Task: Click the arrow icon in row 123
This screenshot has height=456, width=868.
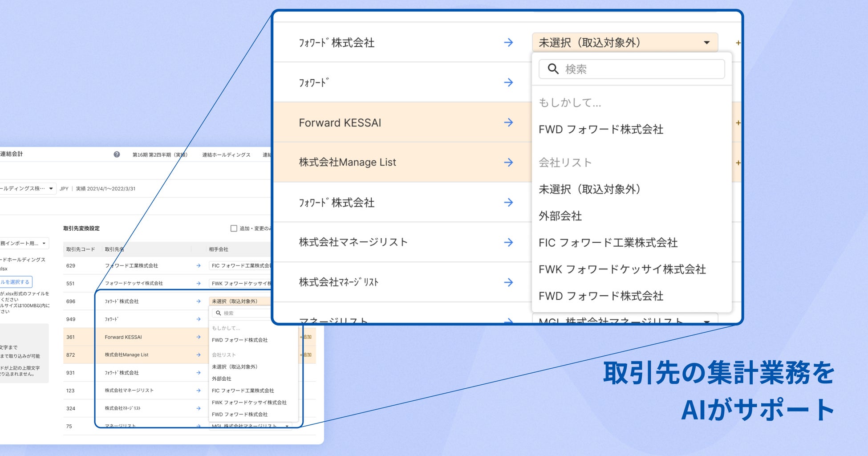Action: [x=199, y=391]
